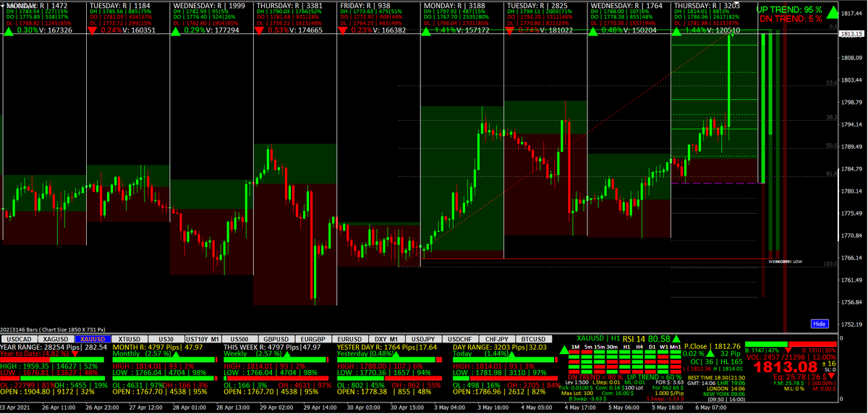
Task: Switch to the US500 symbol
Action: coord(240,338)
